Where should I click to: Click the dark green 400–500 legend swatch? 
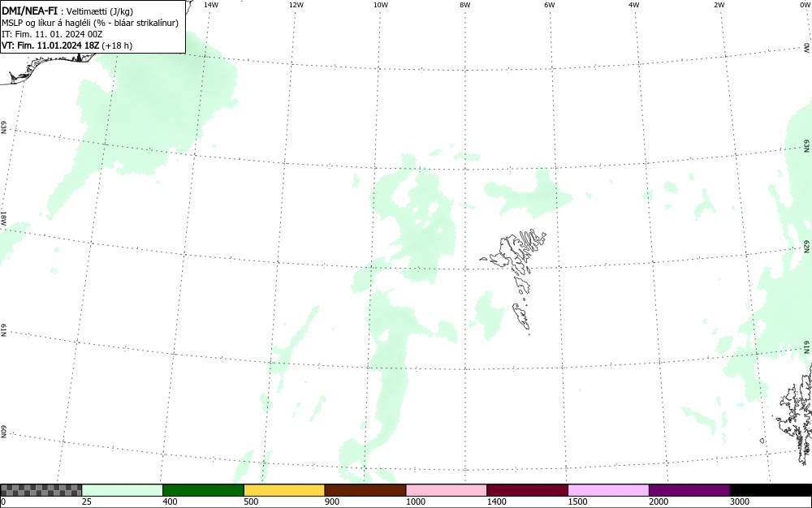(x=203, y=490)
